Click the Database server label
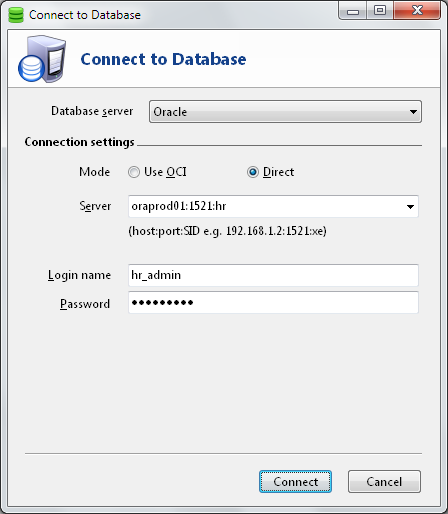This screenshot has width=448, height=514. [x=92, y=111]
